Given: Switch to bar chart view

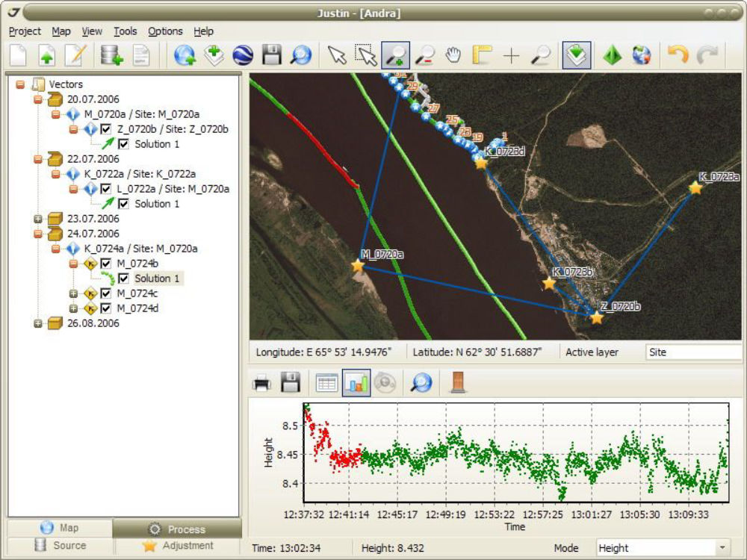Looking at the screenshot, I should point(356,383).
